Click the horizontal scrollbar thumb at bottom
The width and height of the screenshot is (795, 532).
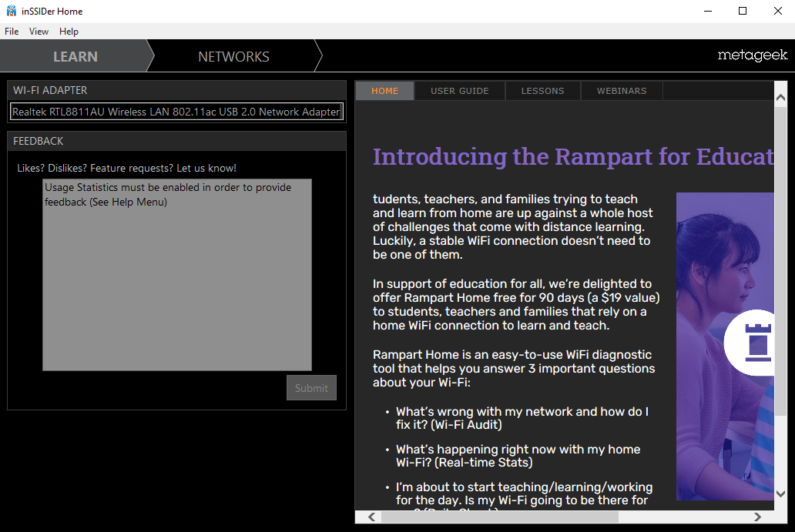click(499, 517)
